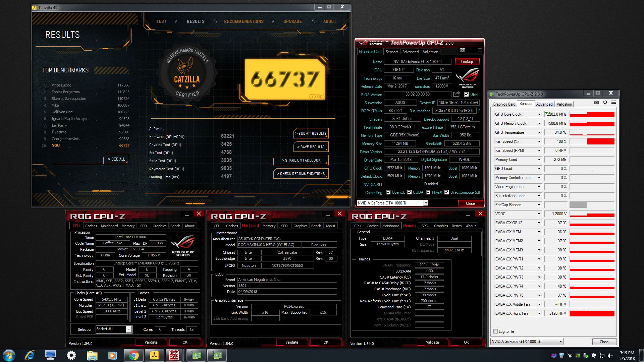Open the Memory Used sensor dropdown arrow
Screen dimensions: 644x362
click(x=539, y=160)
